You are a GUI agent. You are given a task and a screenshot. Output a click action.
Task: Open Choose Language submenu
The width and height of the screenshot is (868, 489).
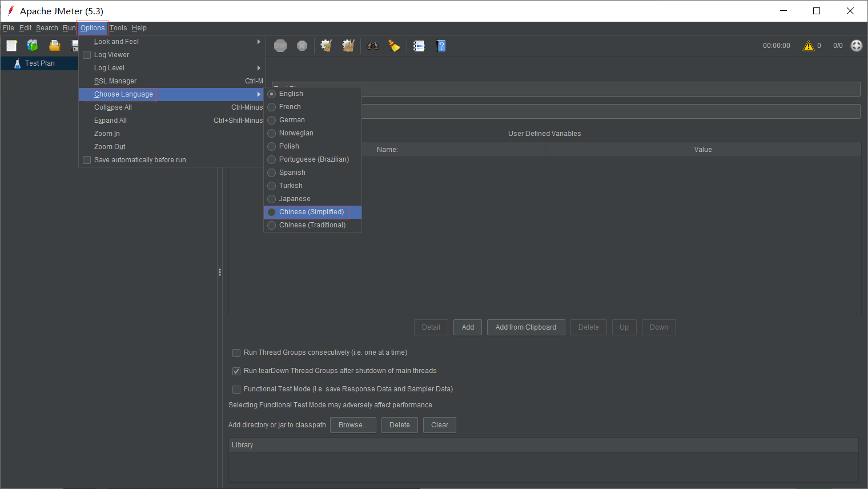pyautogui.click(x=171, y=94)
